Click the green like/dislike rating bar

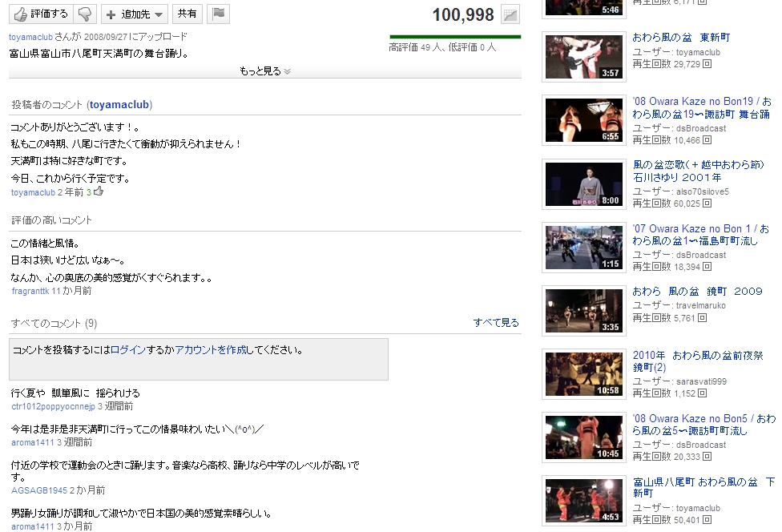455,37
